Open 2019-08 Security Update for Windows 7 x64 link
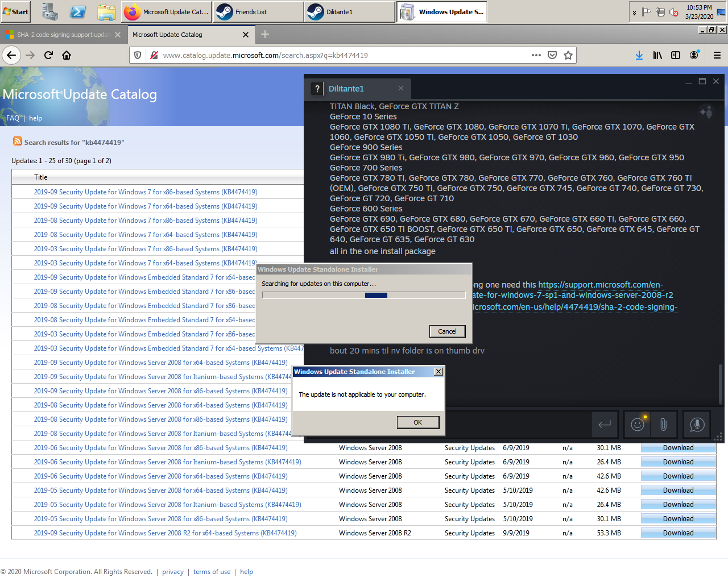This screenshot has height=582, width=728. pyautogui.click(x=146, y=235)
